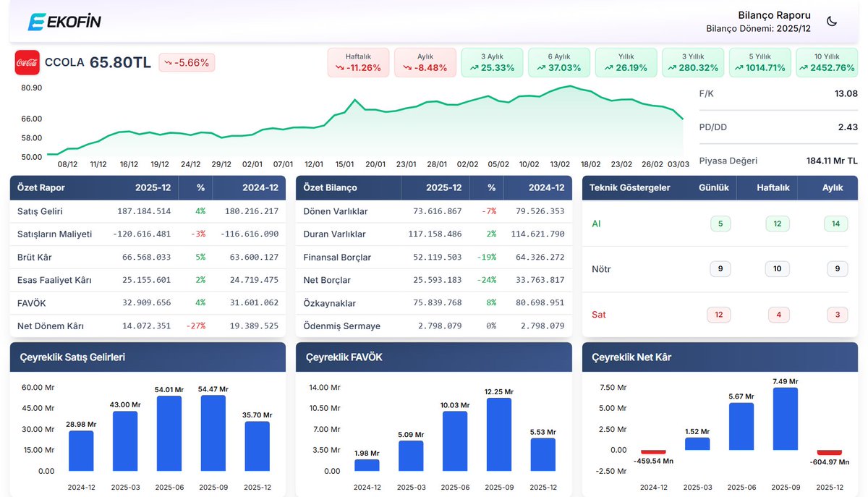Select the 6 Aylık 37.03% card
Image resolution: width=868 pixels, height=497 pixels.
pos(559,63)
